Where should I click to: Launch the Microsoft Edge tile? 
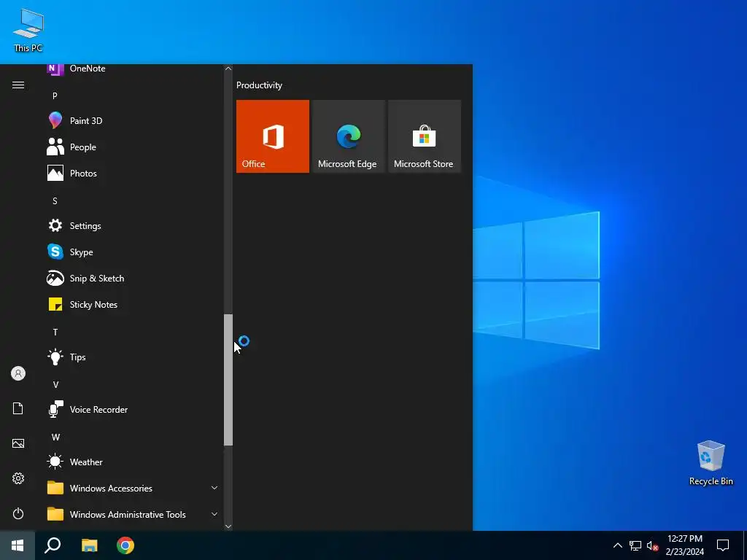348,136
